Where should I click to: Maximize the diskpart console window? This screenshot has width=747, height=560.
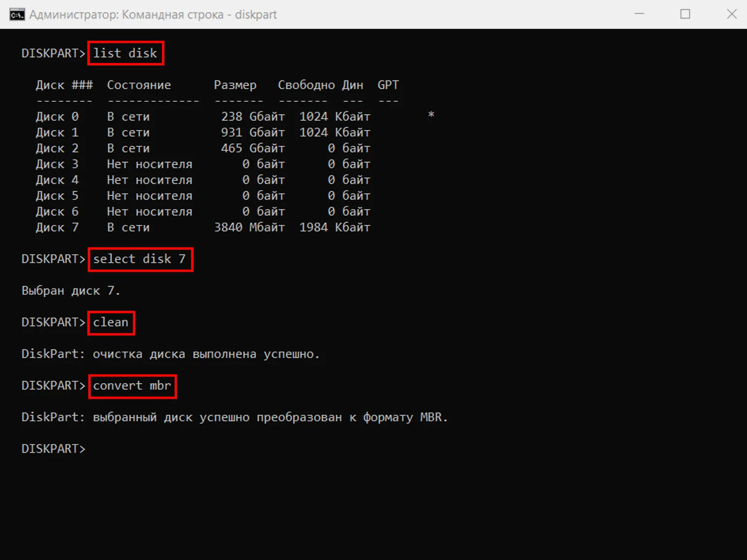tap(685, 14)
